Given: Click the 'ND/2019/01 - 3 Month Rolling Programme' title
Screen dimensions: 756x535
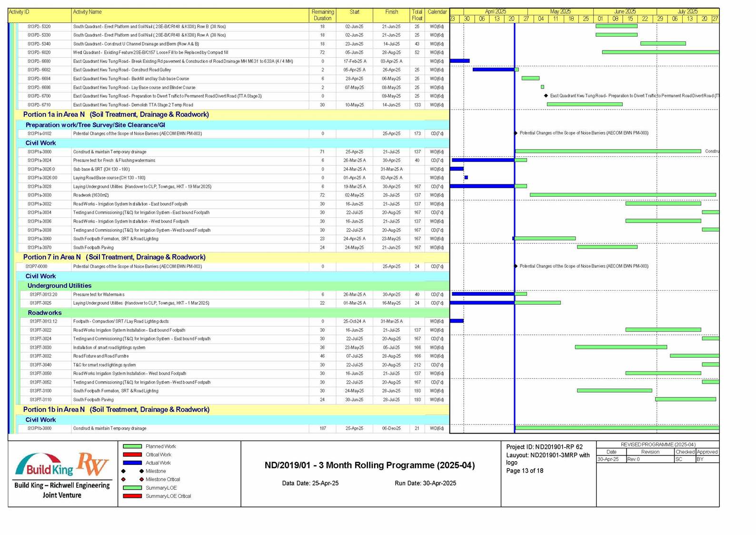Looking at the screenshot, I should [369, 465].
